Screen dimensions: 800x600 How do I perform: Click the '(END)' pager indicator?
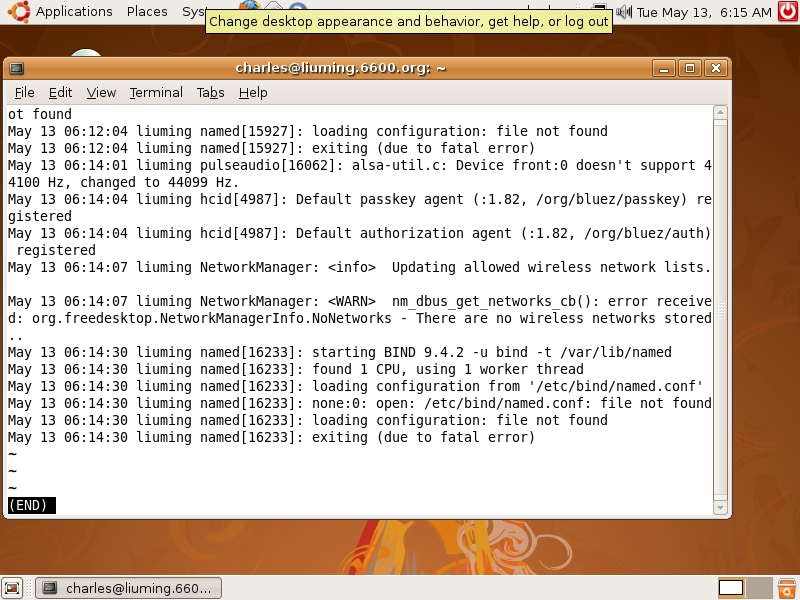click(32, 505)
